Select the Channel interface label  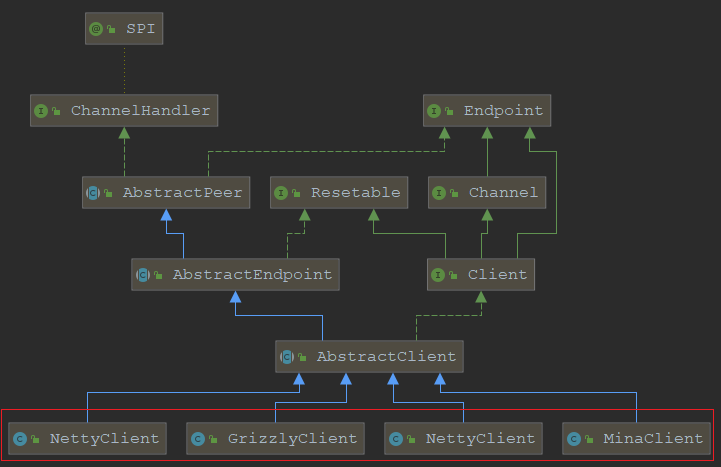pos(503,193)
